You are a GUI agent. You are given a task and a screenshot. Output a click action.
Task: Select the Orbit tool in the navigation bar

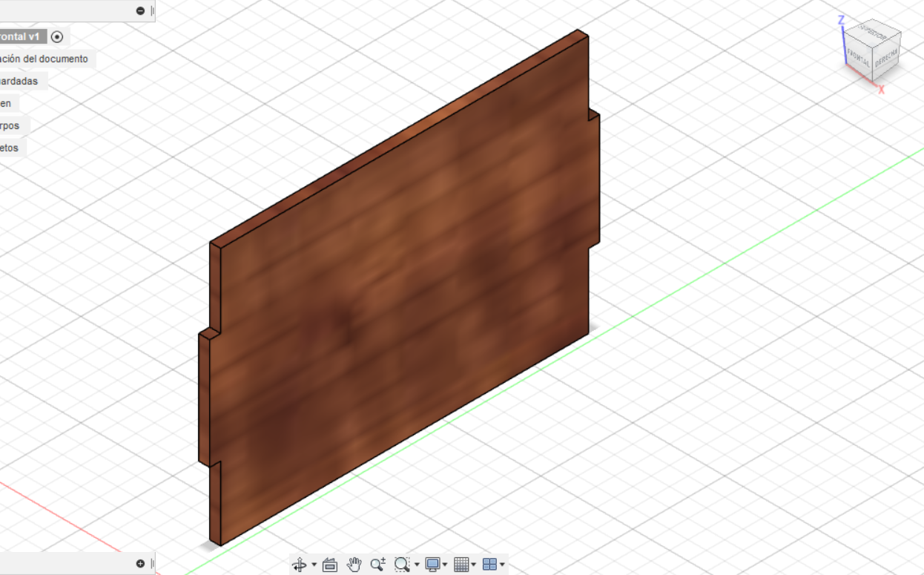coord(300,564)
